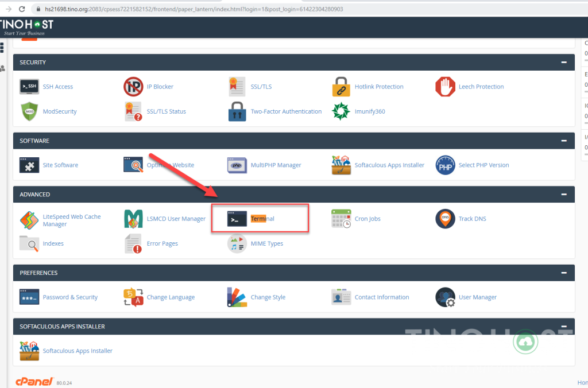Open Softaculous icon in Software section
Screen dimensions: 588x388
tap(341, 165)
